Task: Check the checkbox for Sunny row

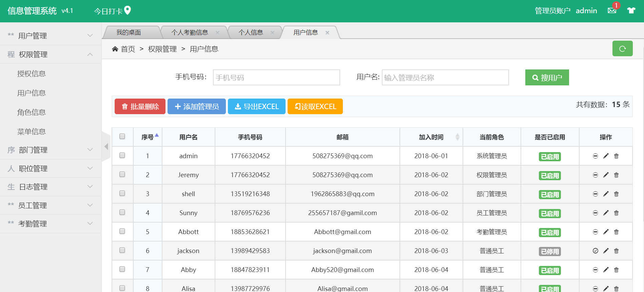Action: (x=122, y=212)
